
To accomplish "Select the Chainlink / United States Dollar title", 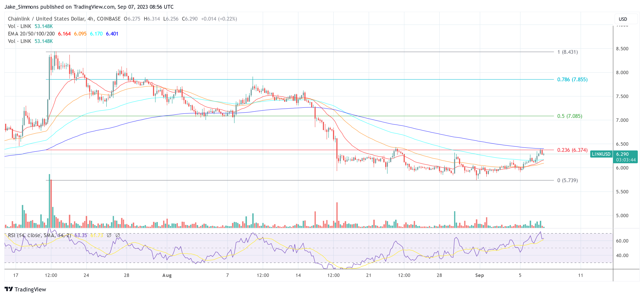I will coord(47,19).
